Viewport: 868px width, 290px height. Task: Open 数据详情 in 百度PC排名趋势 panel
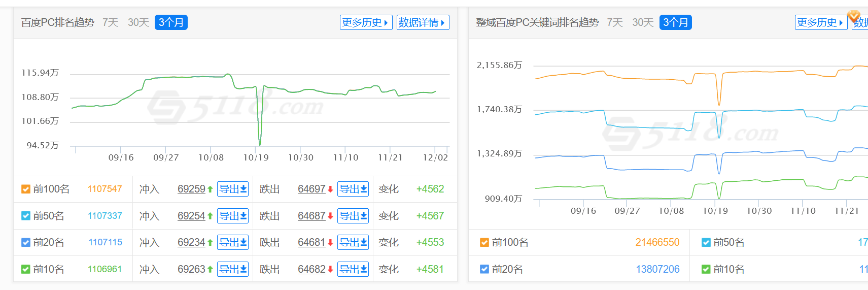coord(423,22)
